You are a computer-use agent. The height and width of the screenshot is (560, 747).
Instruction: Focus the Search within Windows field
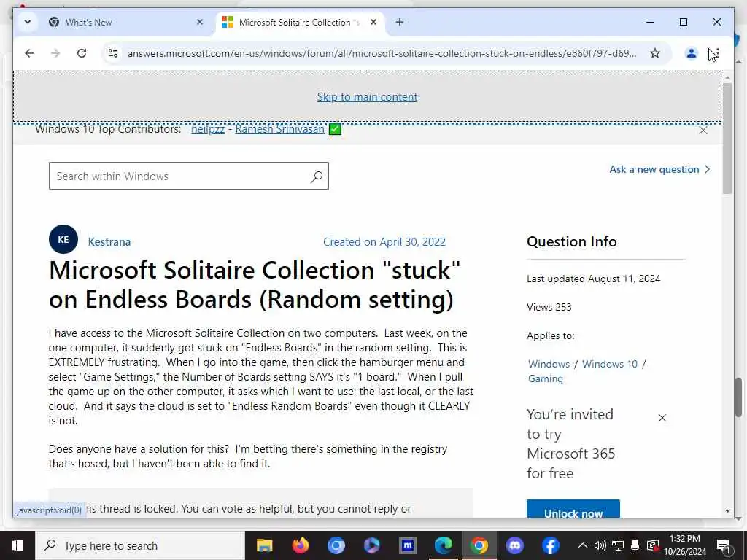189,176
